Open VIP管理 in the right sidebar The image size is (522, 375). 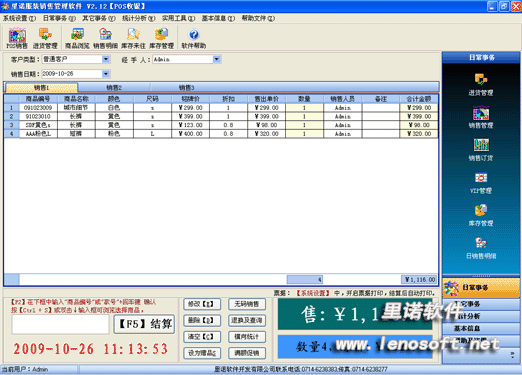[x=481, y=183]
